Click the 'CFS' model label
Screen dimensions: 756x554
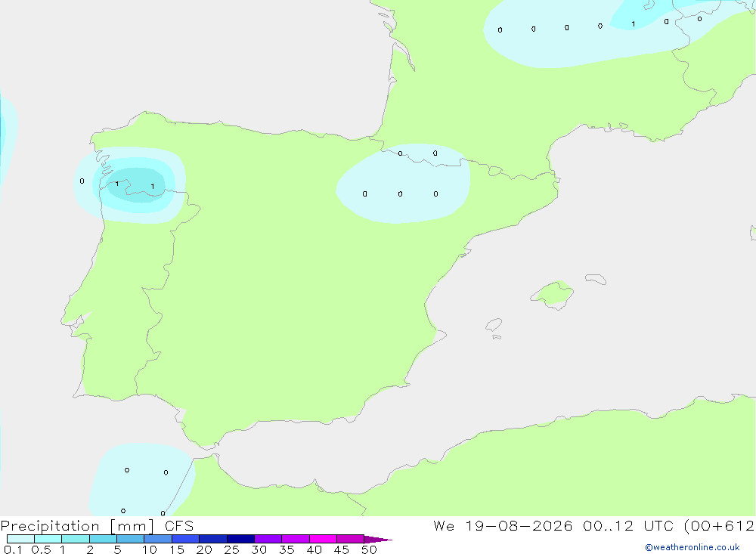pos(179,526)
